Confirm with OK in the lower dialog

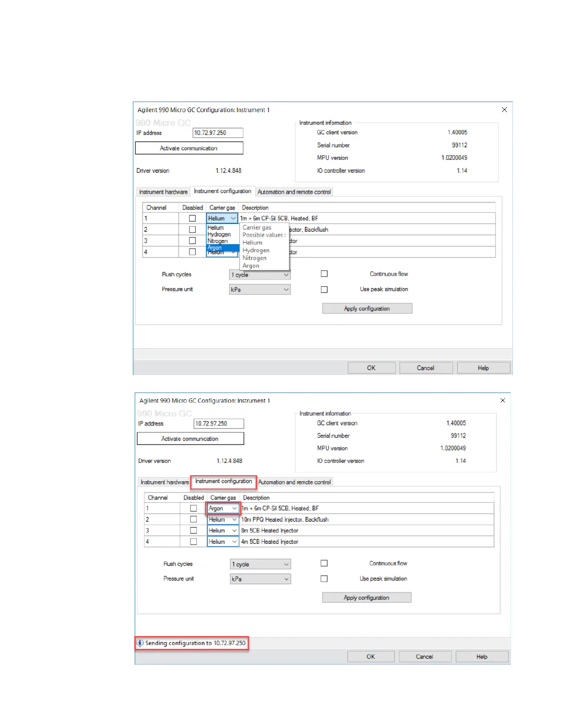pos(371,657)
